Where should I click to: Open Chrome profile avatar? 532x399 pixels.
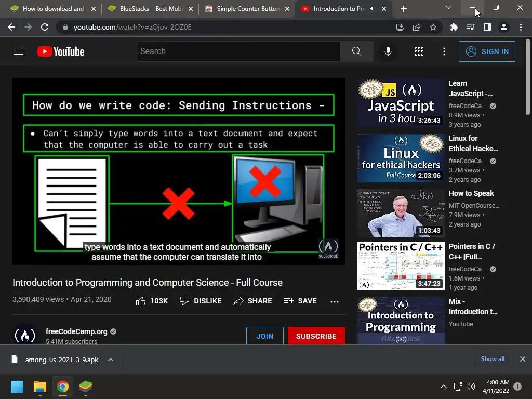pos(504,27)
